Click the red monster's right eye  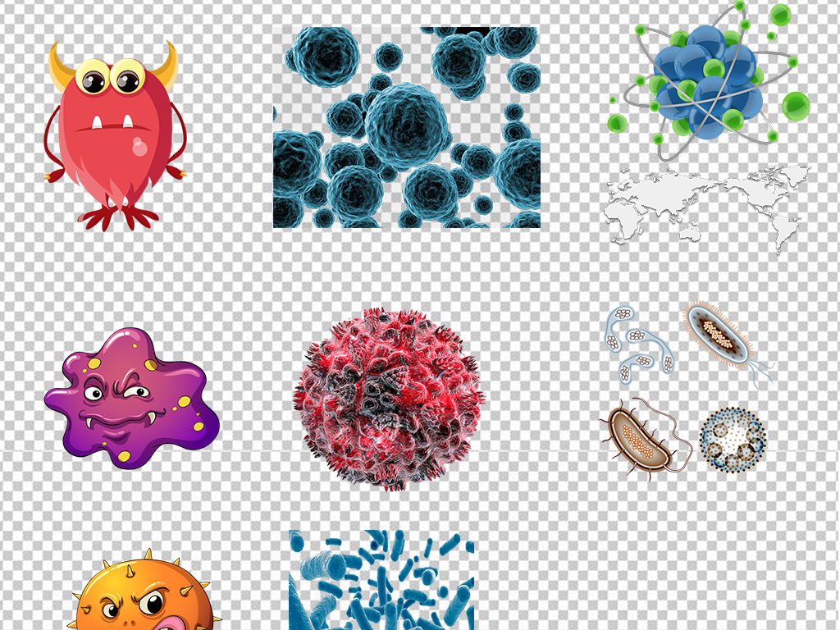point(127,80)
